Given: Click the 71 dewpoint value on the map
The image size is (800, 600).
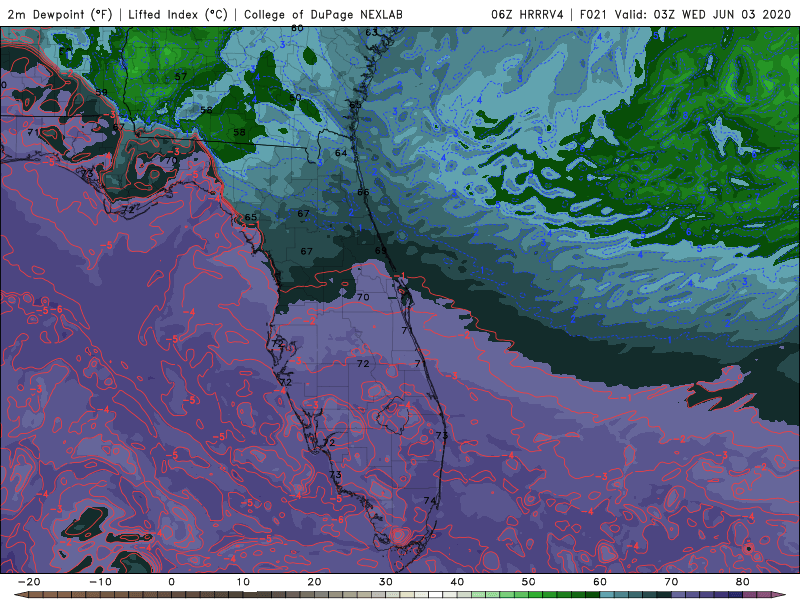Looking at the screenshot, I should point(33,132).
